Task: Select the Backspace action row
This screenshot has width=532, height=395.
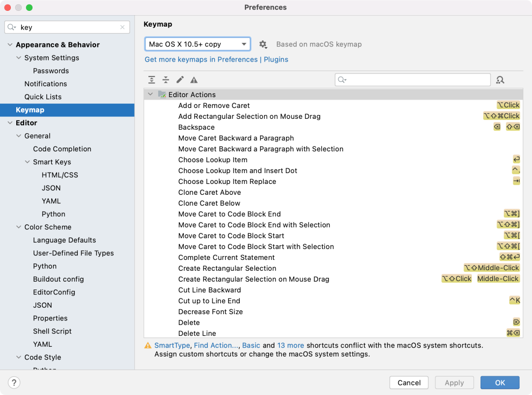Action: tap(332, 127)
